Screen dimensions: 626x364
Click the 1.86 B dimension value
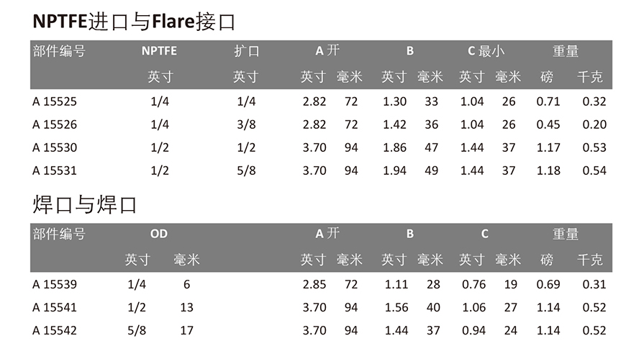tap(395, 147)
